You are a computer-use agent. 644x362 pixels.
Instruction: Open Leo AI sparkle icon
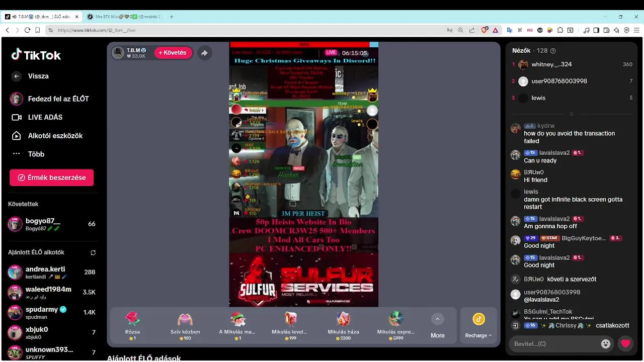point(616,30)
